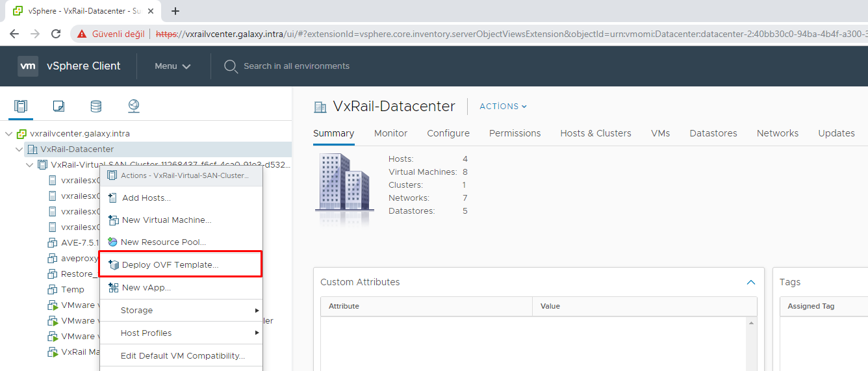Open the Hosts & Clusters tab
The image size is (868, 371).
pyautogui.click(x=596, y=133)
